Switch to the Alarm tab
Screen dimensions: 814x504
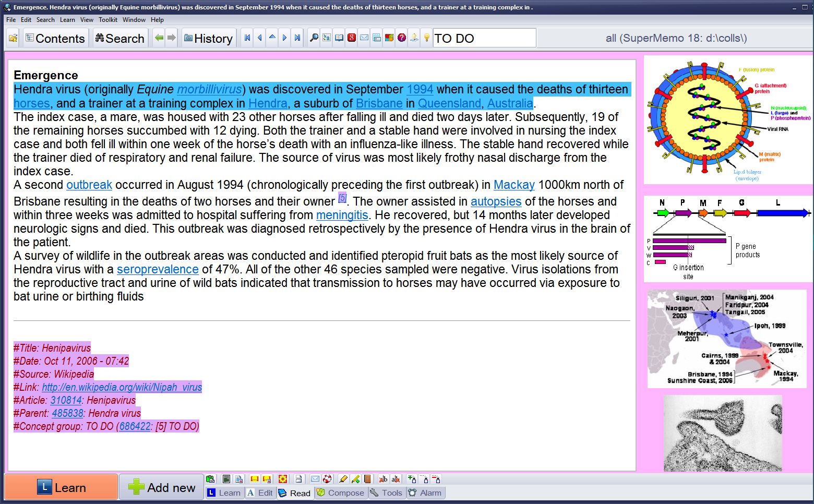tap(425, 493)
